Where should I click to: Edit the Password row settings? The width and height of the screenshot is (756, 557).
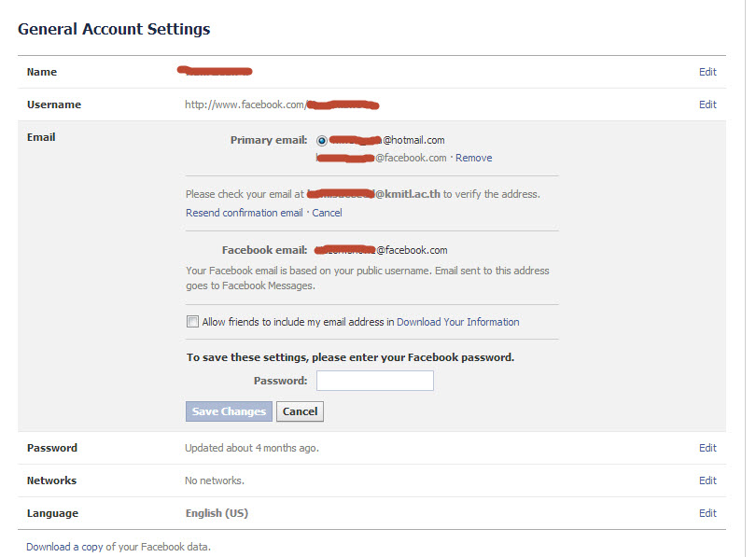(x=707, y=448)
